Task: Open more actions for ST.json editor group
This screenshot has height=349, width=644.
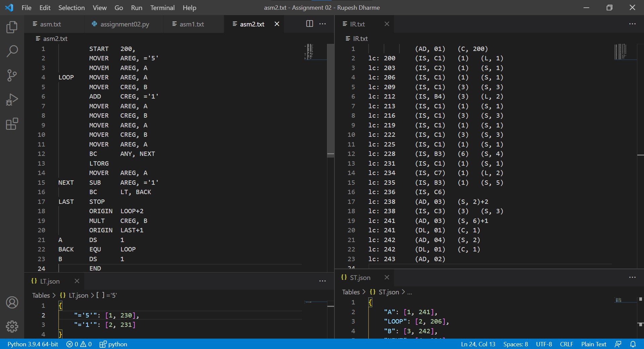Action: tap(633, 277)
